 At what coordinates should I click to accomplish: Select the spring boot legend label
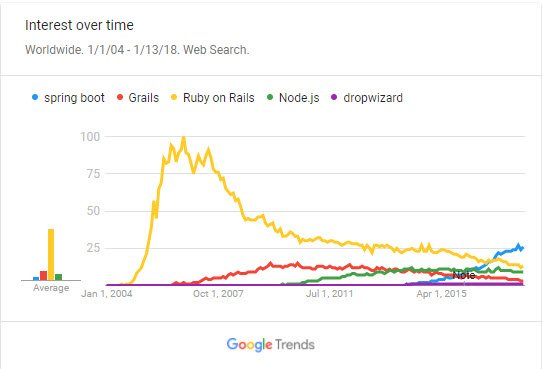coord(74,98)
